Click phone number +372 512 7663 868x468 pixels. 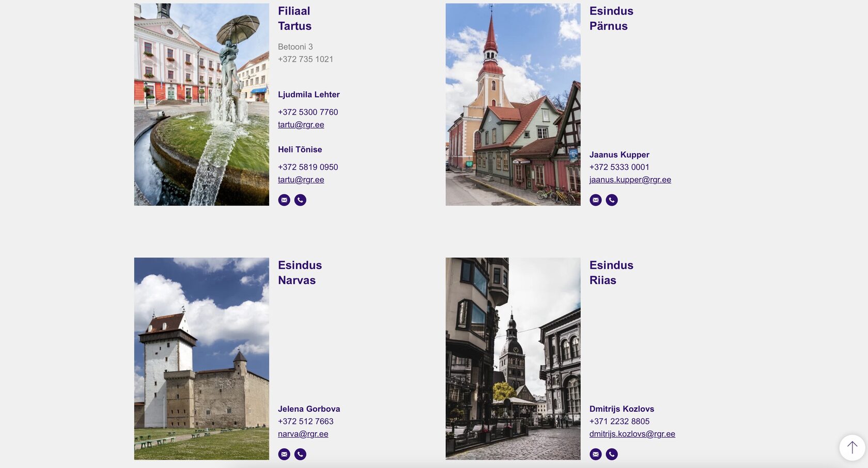click(306, 421)
